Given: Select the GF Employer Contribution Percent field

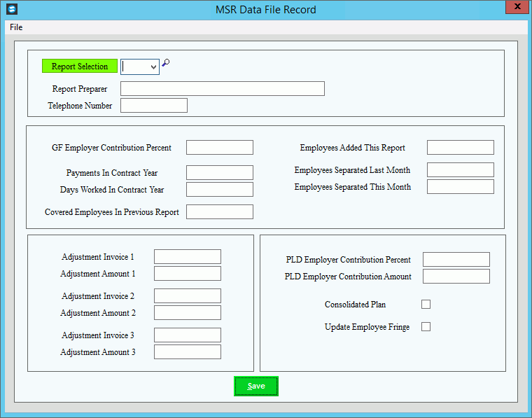Looking at the screenshot, I should point(219,148).
